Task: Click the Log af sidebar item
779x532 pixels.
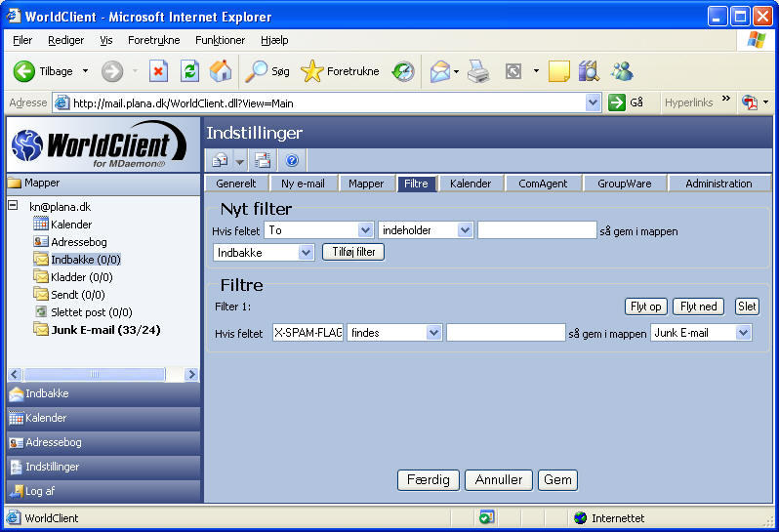Action: point(40,491)
